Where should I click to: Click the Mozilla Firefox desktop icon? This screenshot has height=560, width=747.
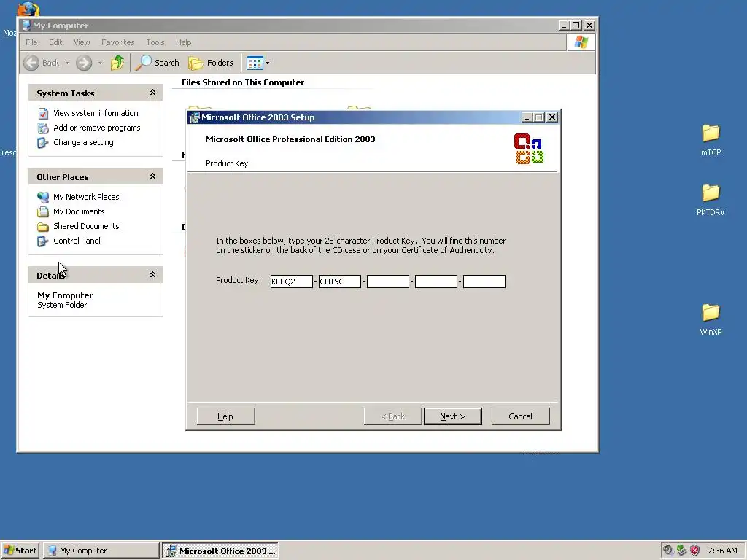pyautogui.click(x=28, y=9)
